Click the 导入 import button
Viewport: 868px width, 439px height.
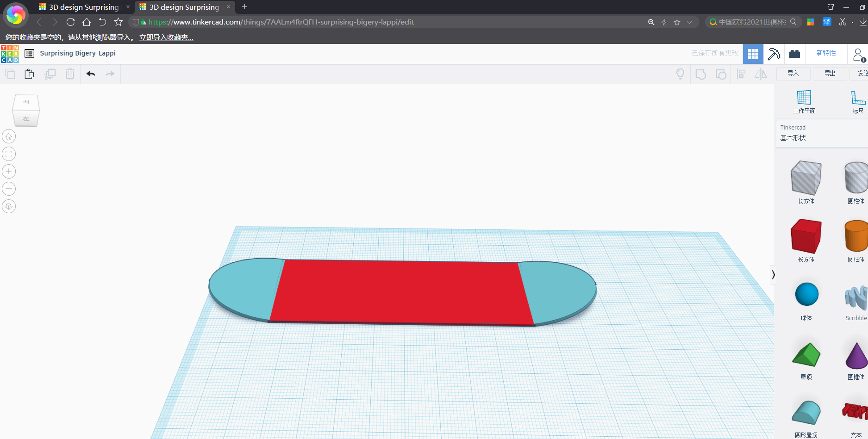coord(793,74)
